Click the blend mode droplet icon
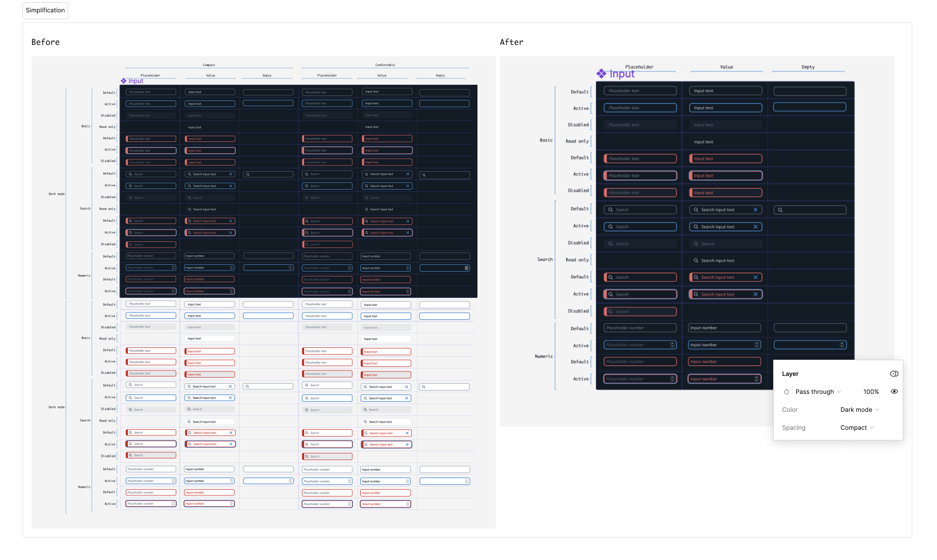Screen dimensions: 937x560 pyautogui.click(x=787, y=392)
